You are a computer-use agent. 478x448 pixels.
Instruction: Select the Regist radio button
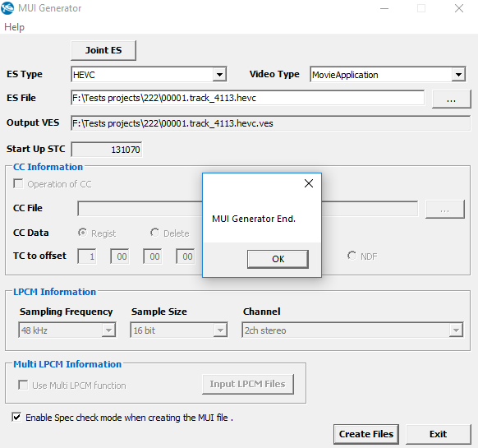pyautogui.click(x=82, y=233)
